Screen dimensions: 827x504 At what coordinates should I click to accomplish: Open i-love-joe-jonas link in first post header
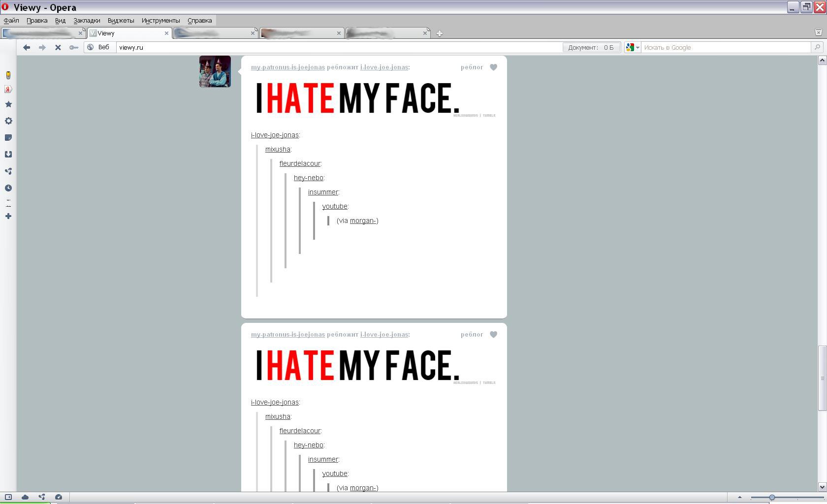(x=384, y=67)
